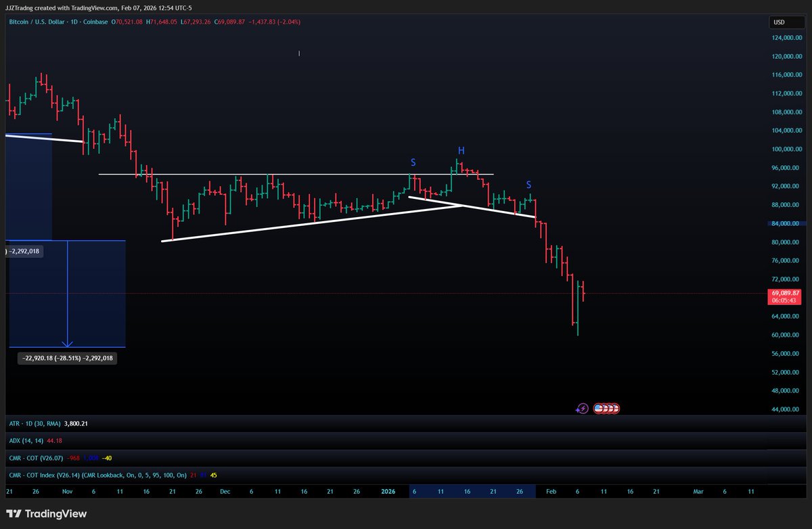Screen dimensions: 812x529
Task: Click the 44,000.00 price axis label
Action: pos(786,409)
